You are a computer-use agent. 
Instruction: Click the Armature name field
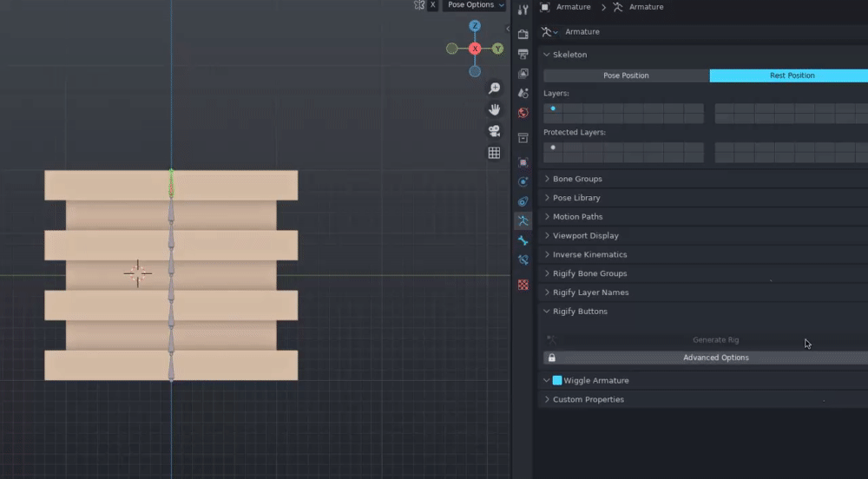[714, 32]
